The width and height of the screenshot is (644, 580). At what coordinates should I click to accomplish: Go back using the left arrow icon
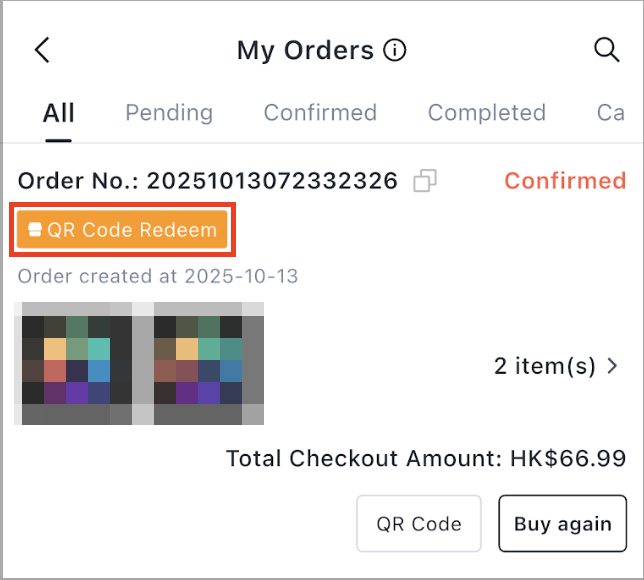[x=42, y=50]
